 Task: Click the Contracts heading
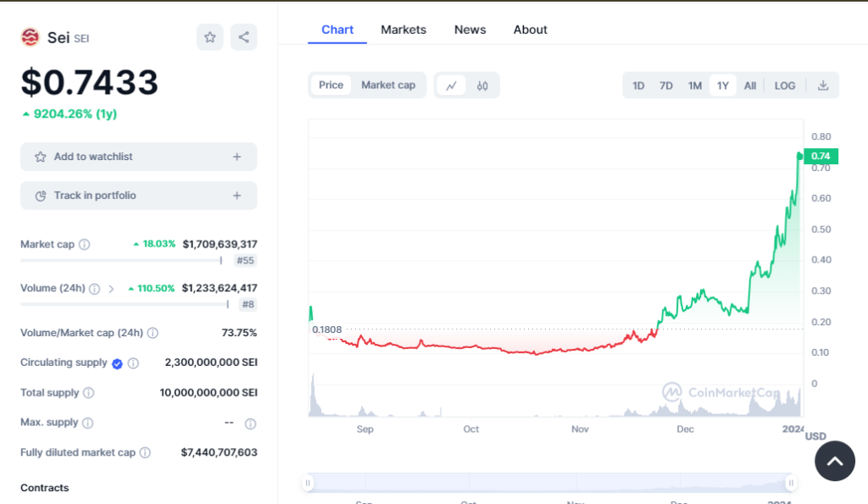point(45,488)
